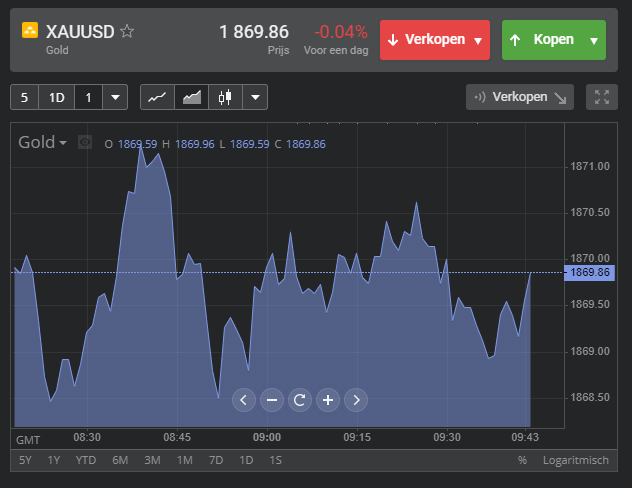Switch to line chart type
Image resolution: width=632 pixels, height=488 pixels.
[157, 97]
